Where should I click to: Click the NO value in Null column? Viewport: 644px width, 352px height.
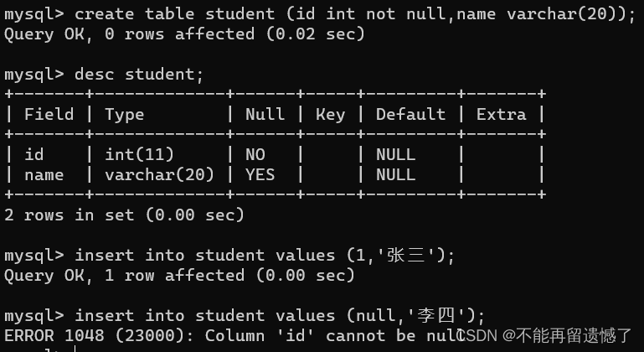255,154
